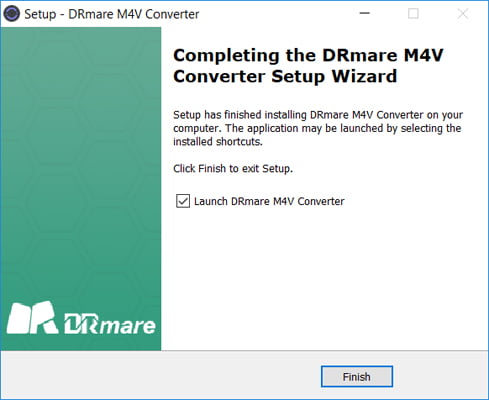Click the greyed-out close X button

click(x=463, y=14)
